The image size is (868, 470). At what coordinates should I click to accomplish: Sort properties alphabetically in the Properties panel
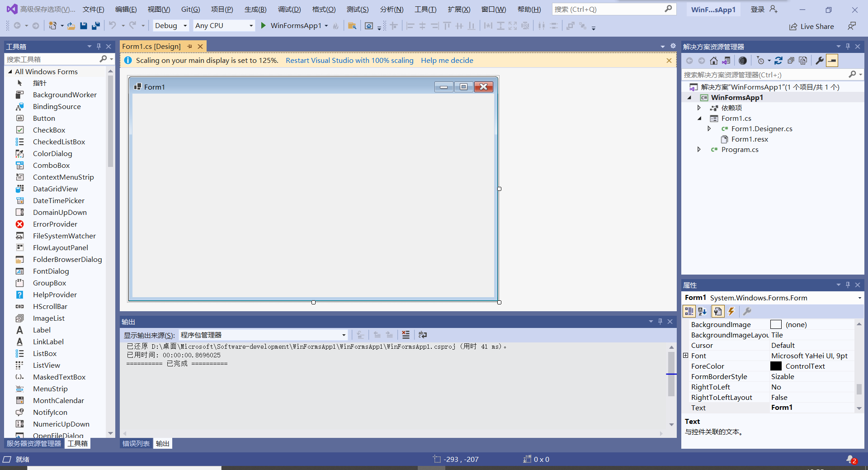click(x=702, y=311)
